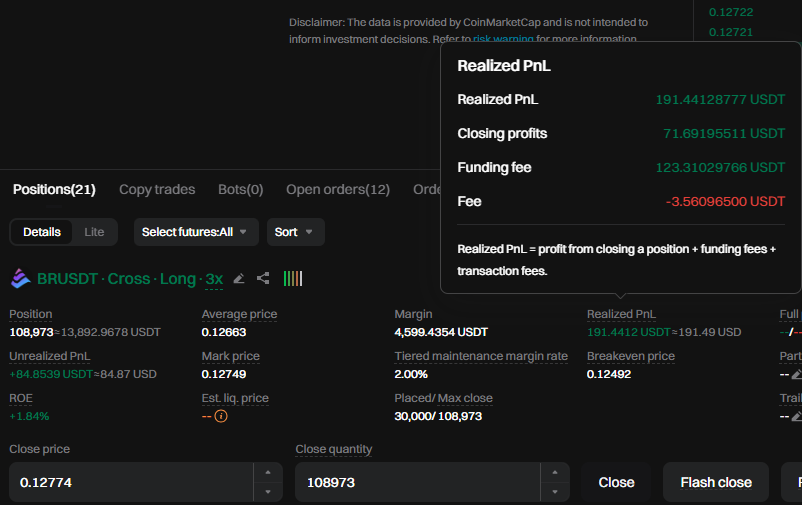This screenshot has width=802, height=505.
Task: Click the Close button
Action: [x=616, y=482]
